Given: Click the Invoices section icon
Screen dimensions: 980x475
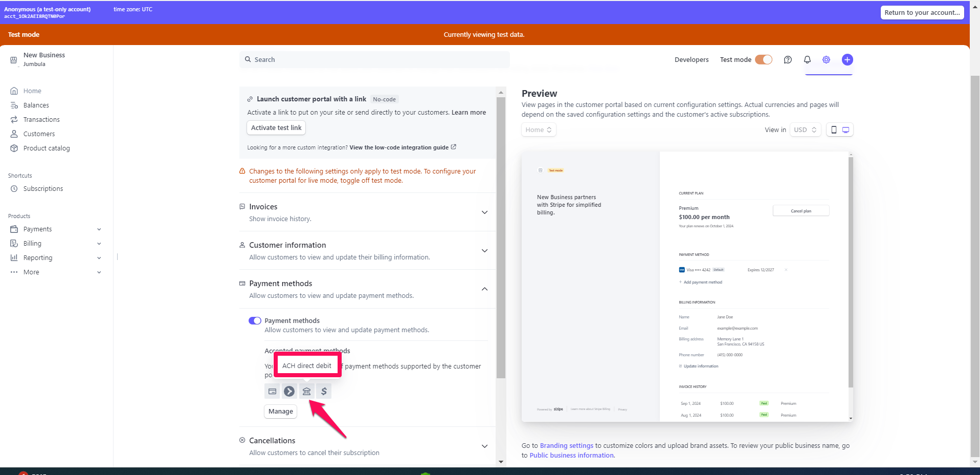Looking at the screenshot, I should pyautogui.click(x=242, y=206).
